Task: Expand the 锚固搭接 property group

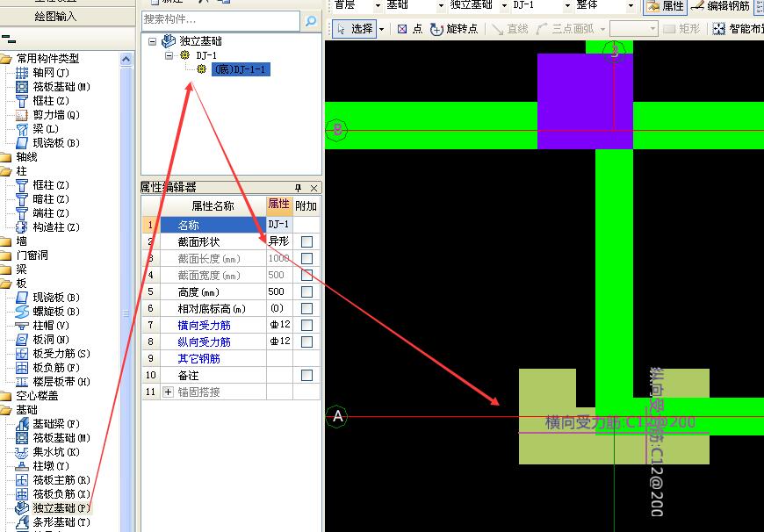Action: [x=168, y=392]
